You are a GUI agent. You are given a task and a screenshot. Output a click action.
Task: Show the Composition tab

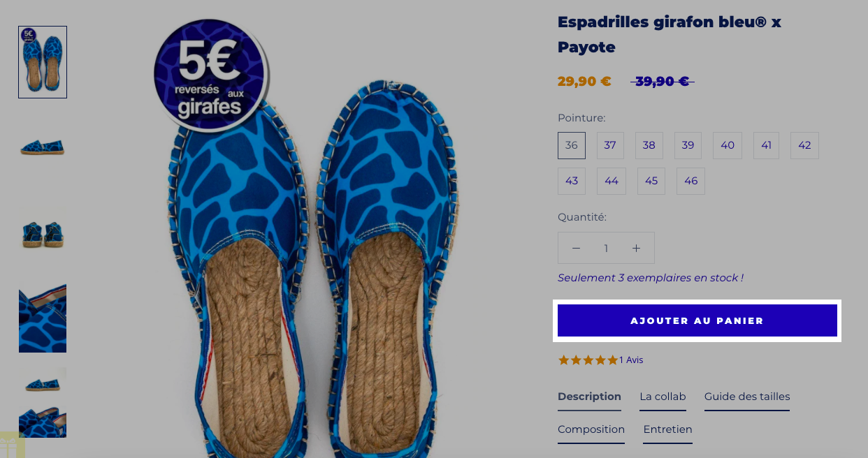(x=591, y=429)
